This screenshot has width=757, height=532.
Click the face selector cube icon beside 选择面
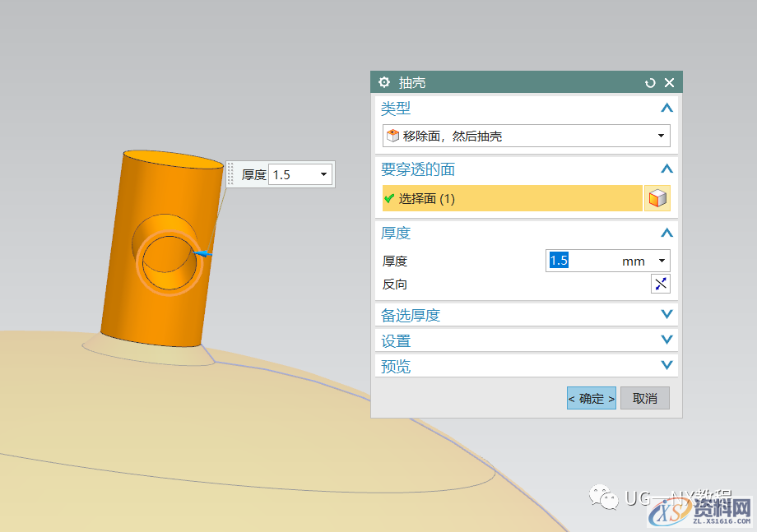[x=657, y=198]
